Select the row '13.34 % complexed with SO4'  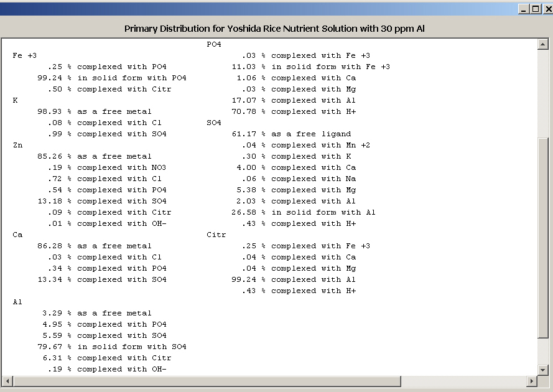pos(102,279)
